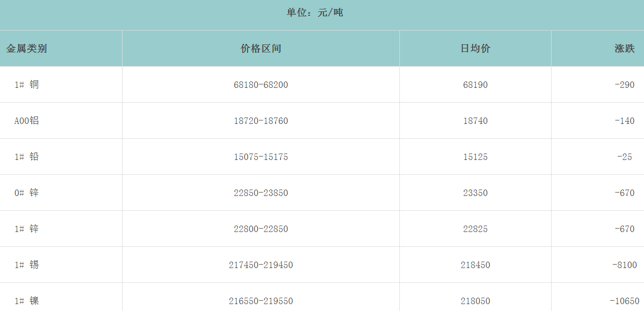Click the 日均价 column header
This screenshot has height=311, width=644.
pyautogui.click(x=475, y=48)
